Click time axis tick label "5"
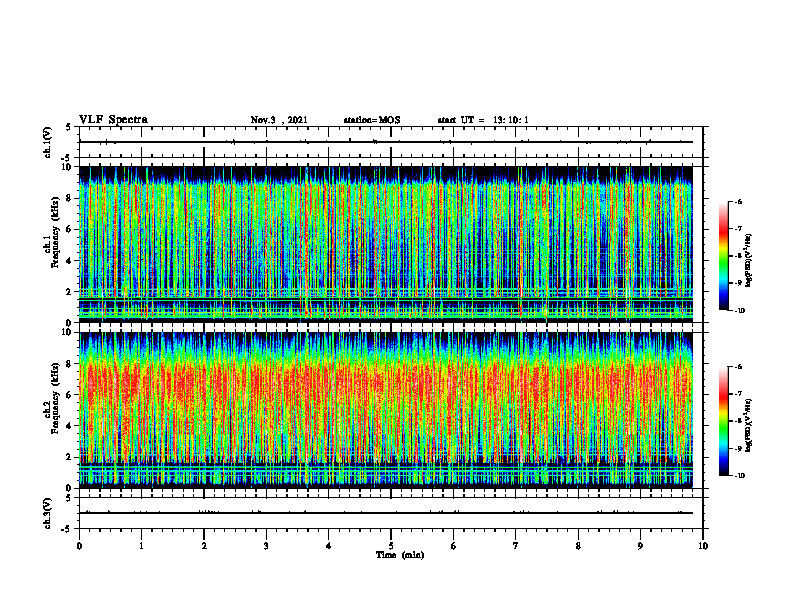The height and width of the screenshot is (612, 792). click(391, 546)
